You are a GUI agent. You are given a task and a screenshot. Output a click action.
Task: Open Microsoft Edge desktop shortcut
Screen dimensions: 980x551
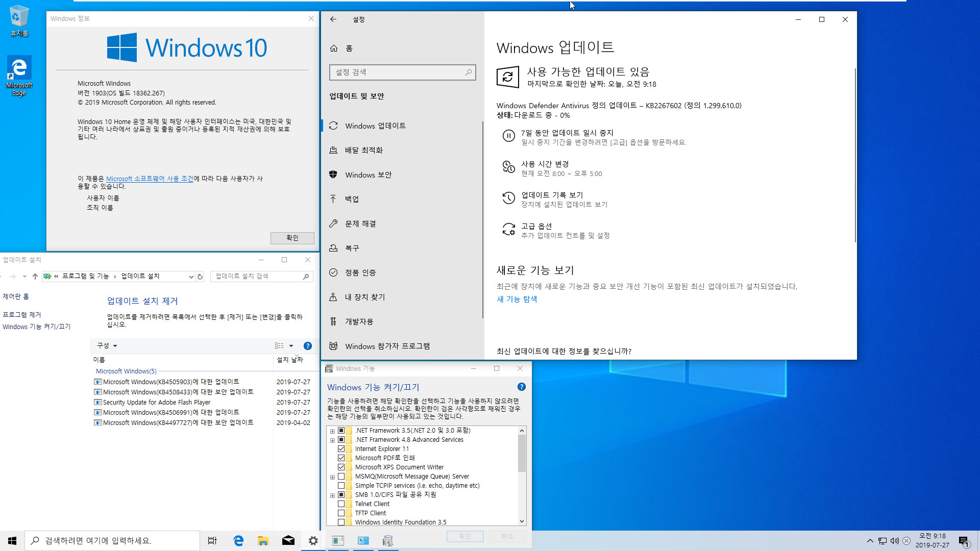pyautogui.click(x=19, y=76)
